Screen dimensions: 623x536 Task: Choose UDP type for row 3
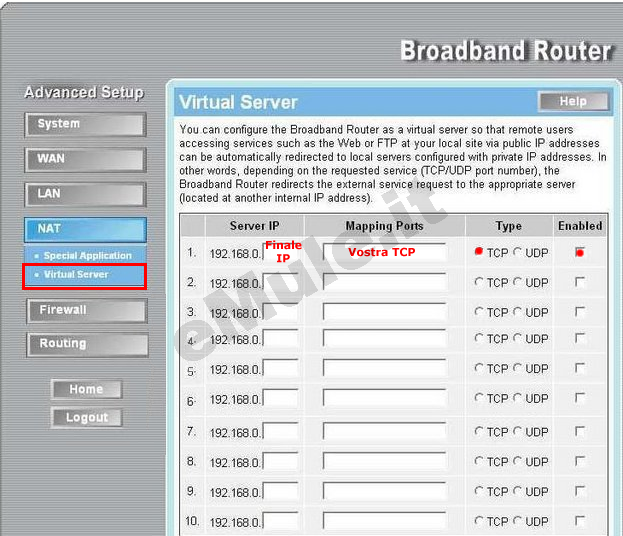519,312
